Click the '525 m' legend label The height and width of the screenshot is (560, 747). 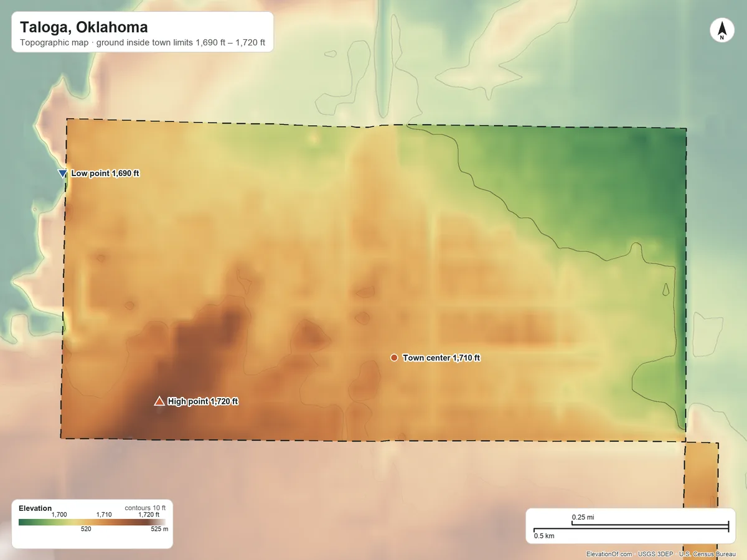coord(160,529)
